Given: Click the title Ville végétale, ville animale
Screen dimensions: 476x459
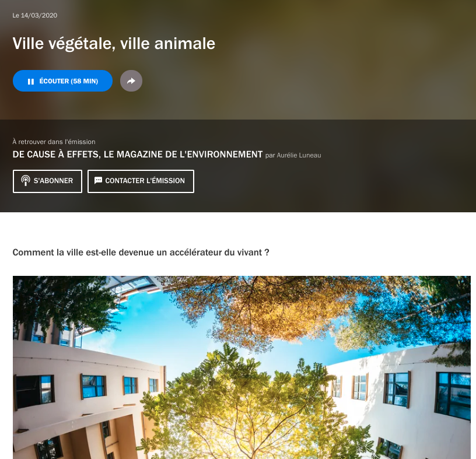Looking at the screenshot, I should tap(114, 43).
